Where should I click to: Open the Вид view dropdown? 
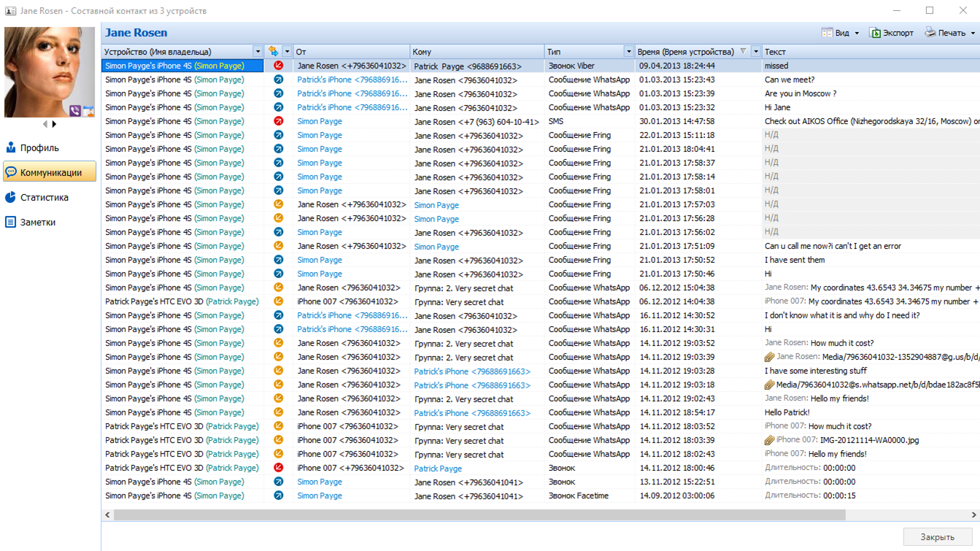[841, 33]
